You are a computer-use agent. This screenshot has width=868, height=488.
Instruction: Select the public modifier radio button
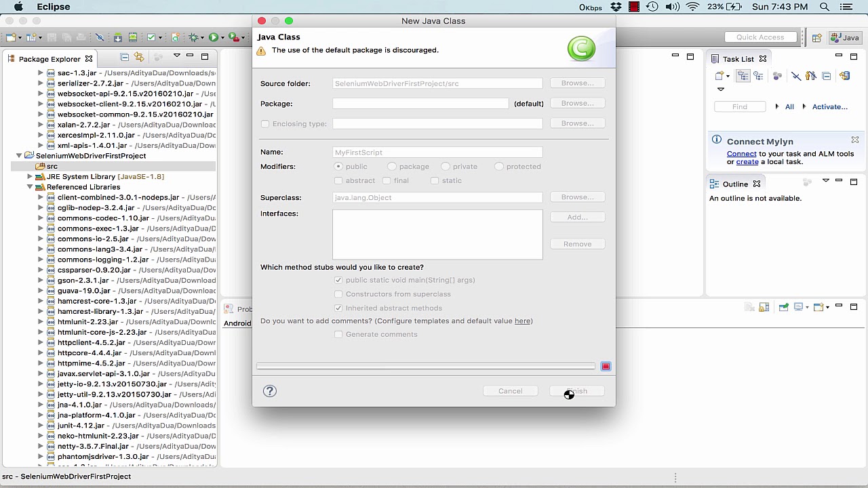338,167
